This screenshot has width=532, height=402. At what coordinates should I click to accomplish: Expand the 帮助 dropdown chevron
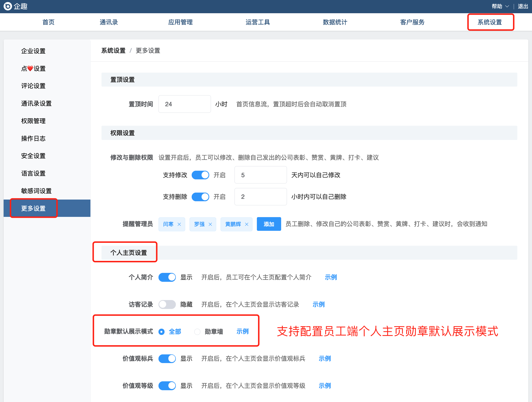pyautogui.click(x=507, y=6)
